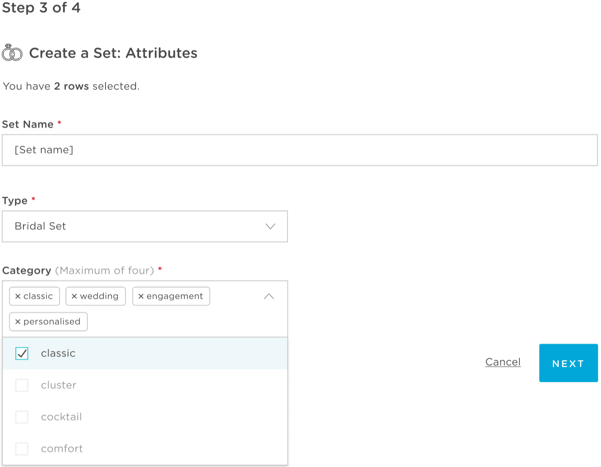Uncheck the classic checkbox
This screenshot has height=467, width=601.
click(x=22, y=353)
